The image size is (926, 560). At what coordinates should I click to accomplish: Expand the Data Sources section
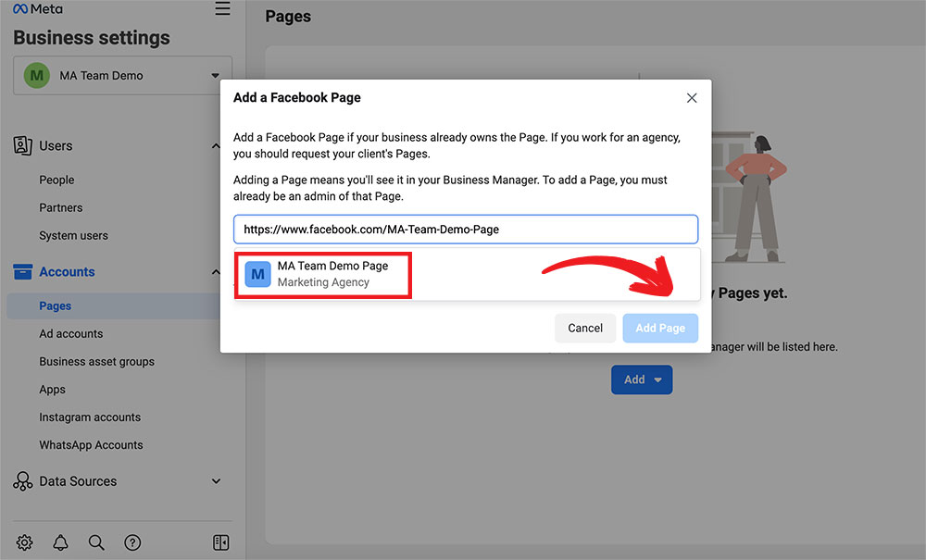pyautogui.click(x=216, y=481)
